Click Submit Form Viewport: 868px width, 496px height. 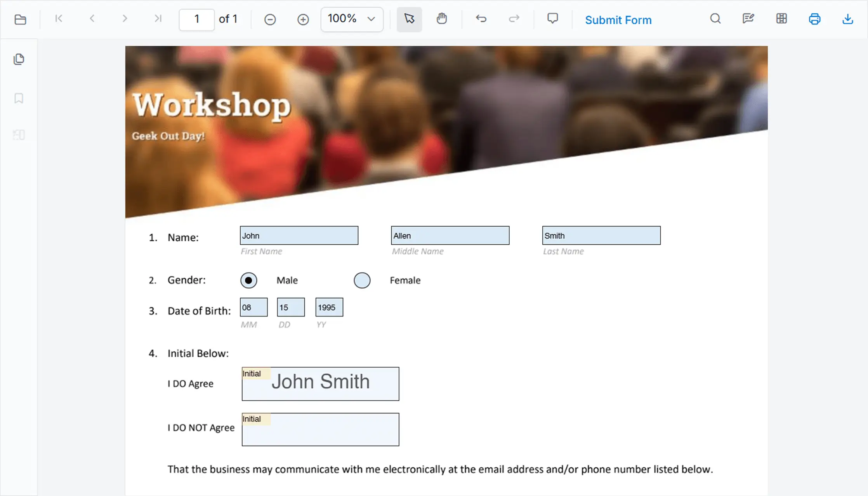(x=618, y=20)
